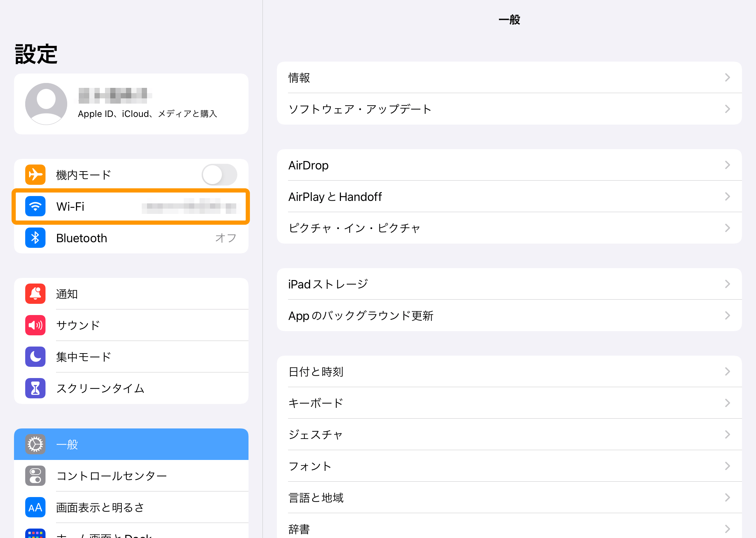Open the 言語と地域 row chevron
Screen dimensions: 756x538
[x=728, y=497]
